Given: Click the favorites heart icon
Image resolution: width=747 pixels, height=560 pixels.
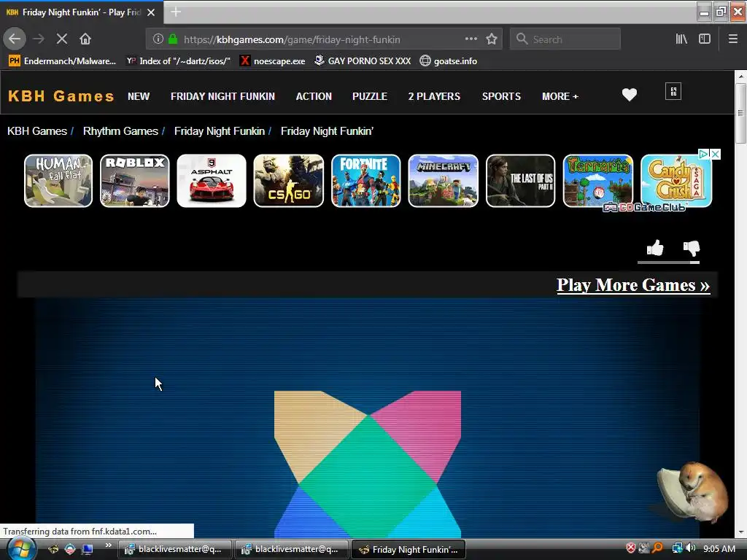Looking at the screenshot, I should 630,95.
